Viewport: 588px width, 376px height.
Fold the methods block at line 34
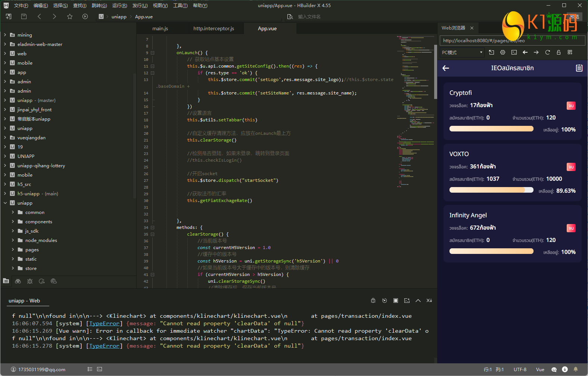tap(152, 227)
